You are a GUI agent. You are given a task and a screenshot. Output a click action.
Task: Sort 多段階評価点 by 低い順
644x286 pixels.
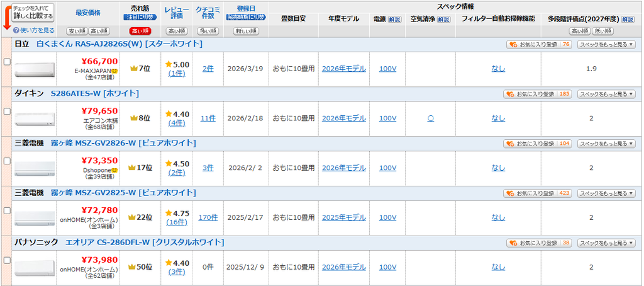[x=603, y=31]
